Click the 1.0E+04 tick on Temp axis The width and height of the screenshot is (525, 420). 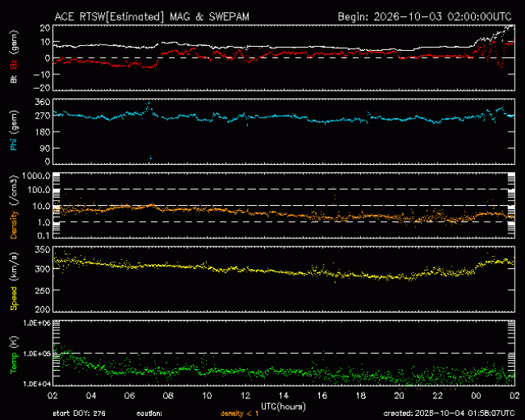coord(37,384)
